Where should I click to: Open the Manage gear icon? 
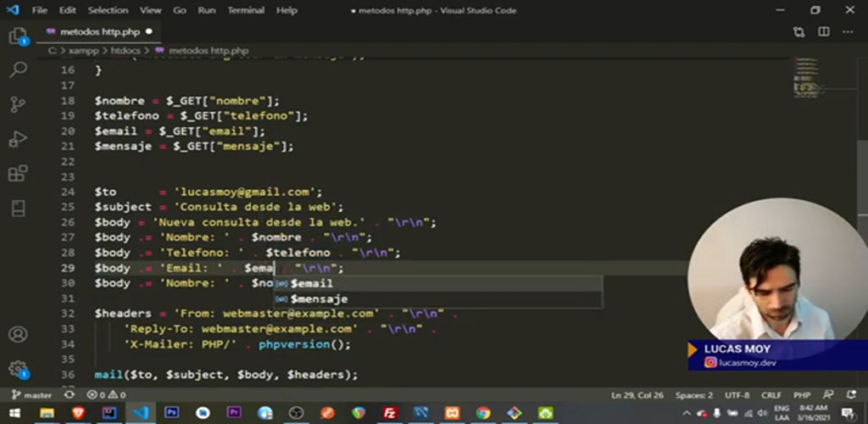click(18, 369)
